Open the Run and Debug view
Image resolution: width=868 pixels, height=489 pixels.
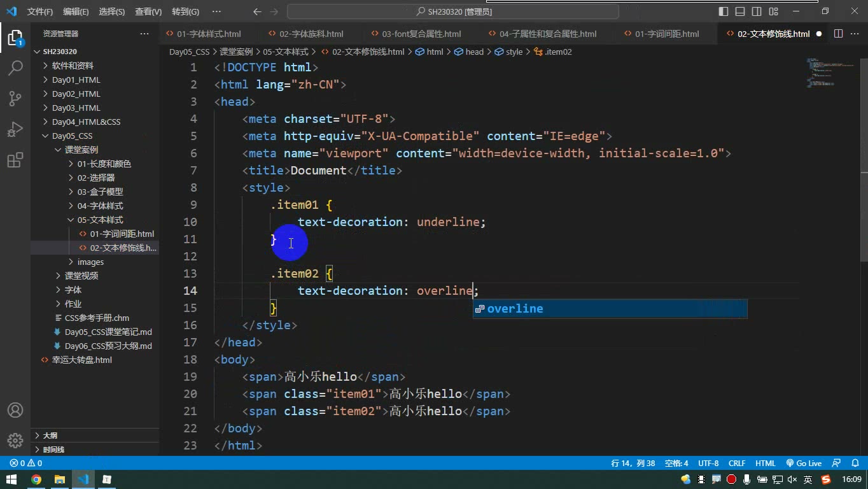tap(15, 129)
